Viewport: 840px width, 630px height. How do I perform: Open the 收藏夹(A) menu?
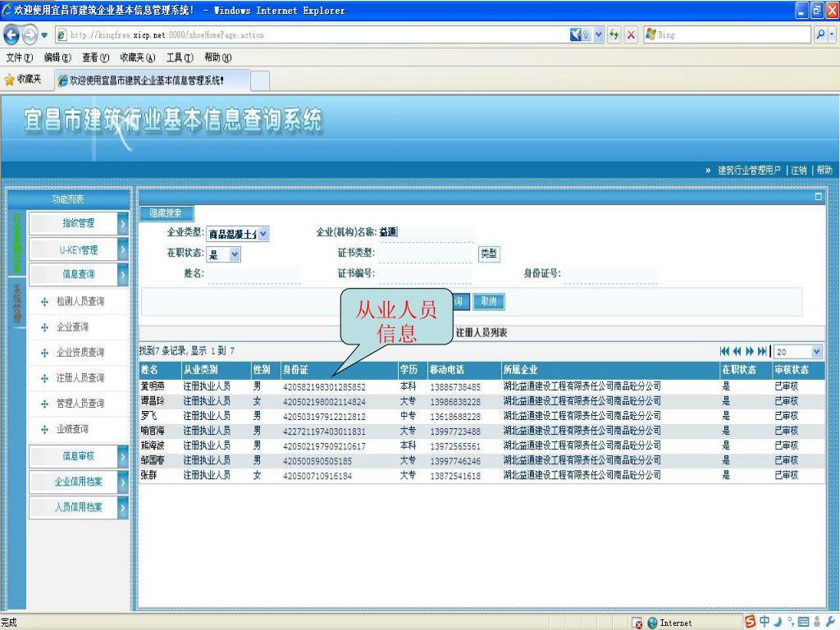tap(138, 57)
